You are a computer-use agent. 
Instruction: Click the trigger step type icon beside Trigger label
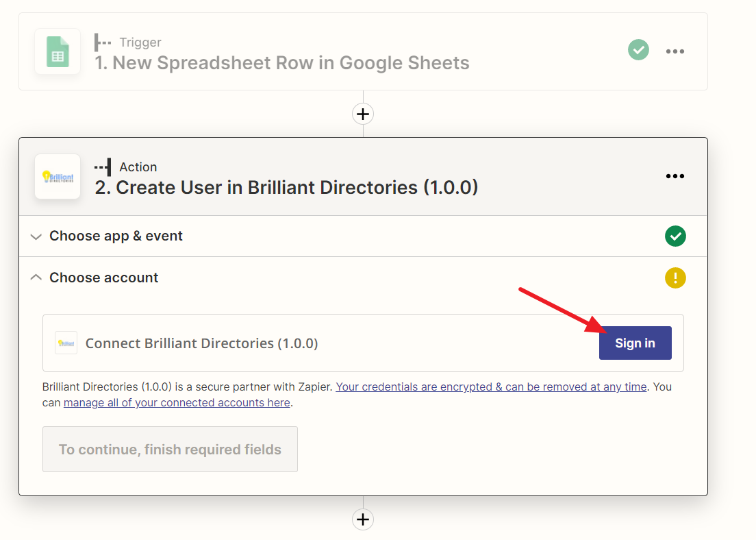pyautogui.click(x=102, y=42)
